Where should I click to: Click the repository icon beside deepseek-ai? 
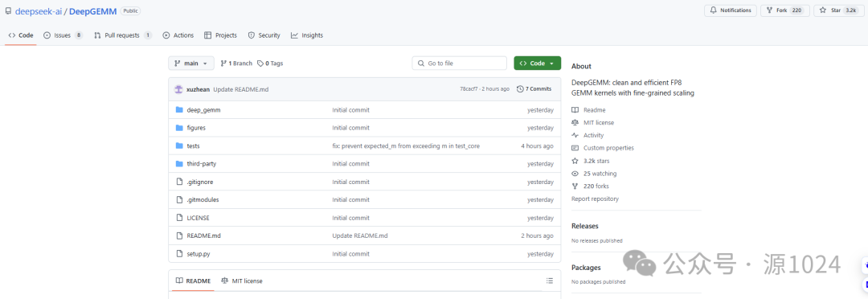[8, 10]
